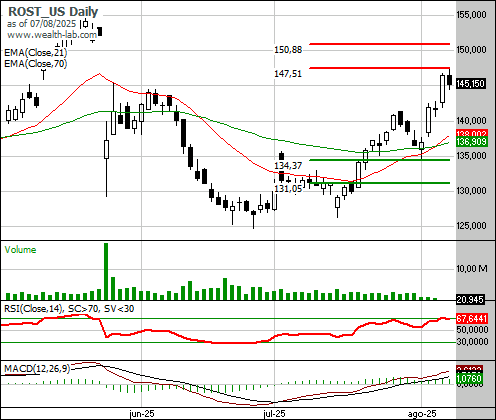This screenshot has width=496, height=420.
Task: Click the 134,37 support level label
Action: pos(288,166)
